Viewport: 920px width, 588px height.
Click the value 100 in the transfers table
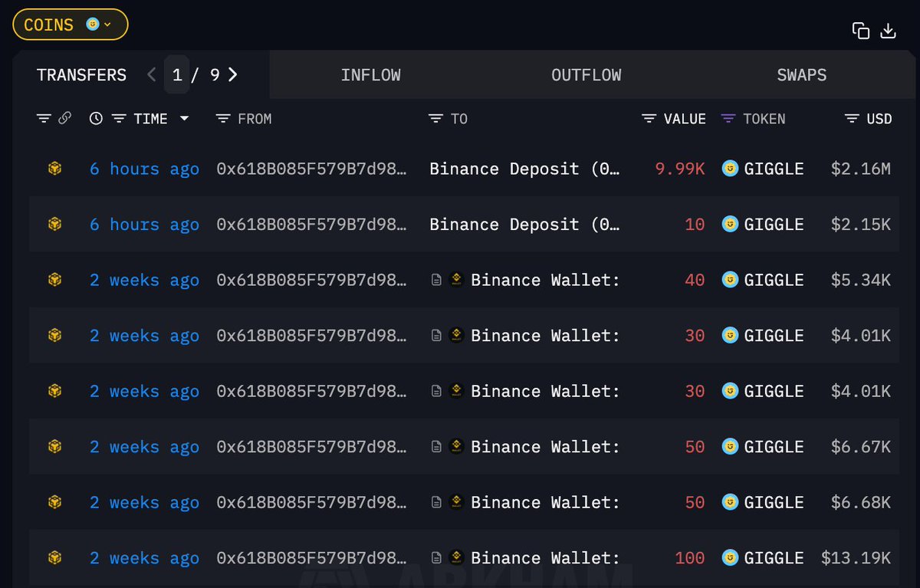click(690, 558)
